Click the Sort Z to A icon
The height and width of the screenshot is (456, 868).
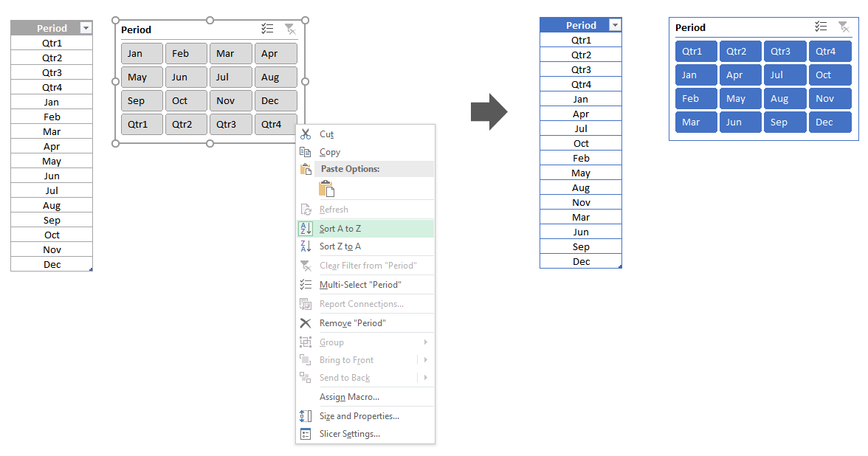click(306, 246)
